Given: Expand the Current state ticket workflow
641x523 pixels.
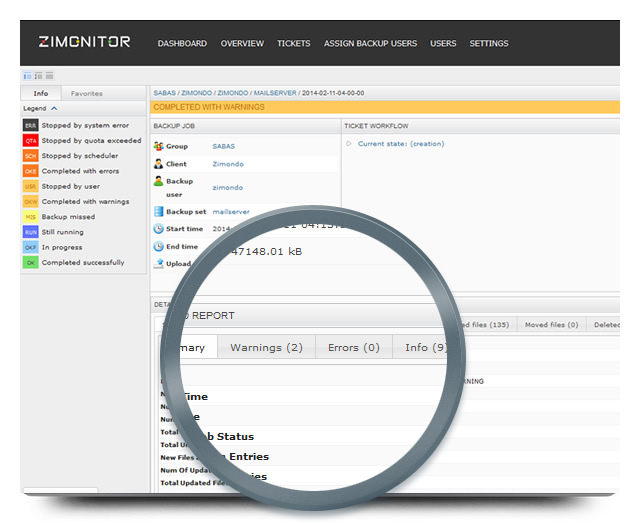Looking at the screenshot, I should click(349, 144).
